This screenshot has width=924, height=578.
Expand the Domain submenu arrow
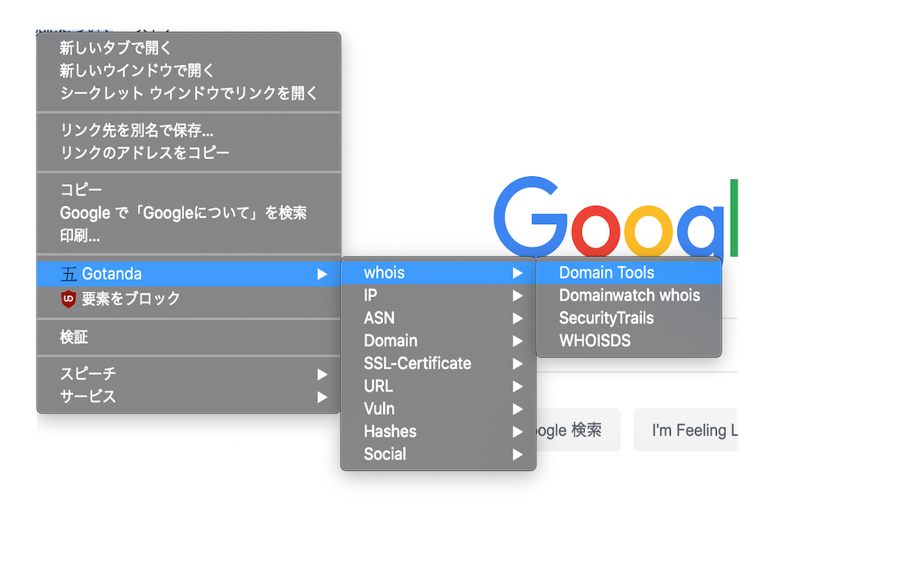coord(518,341)
